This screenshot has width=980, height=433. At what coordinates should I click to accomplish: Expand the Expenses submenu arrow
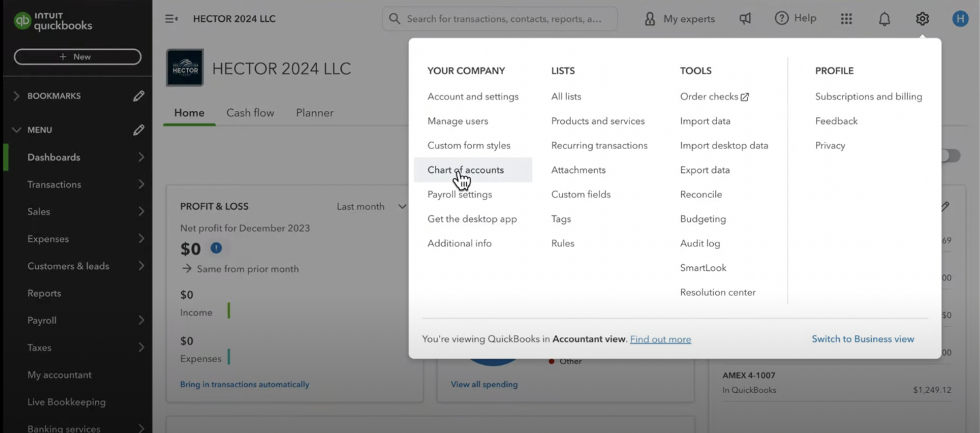(x=141, y=239)
